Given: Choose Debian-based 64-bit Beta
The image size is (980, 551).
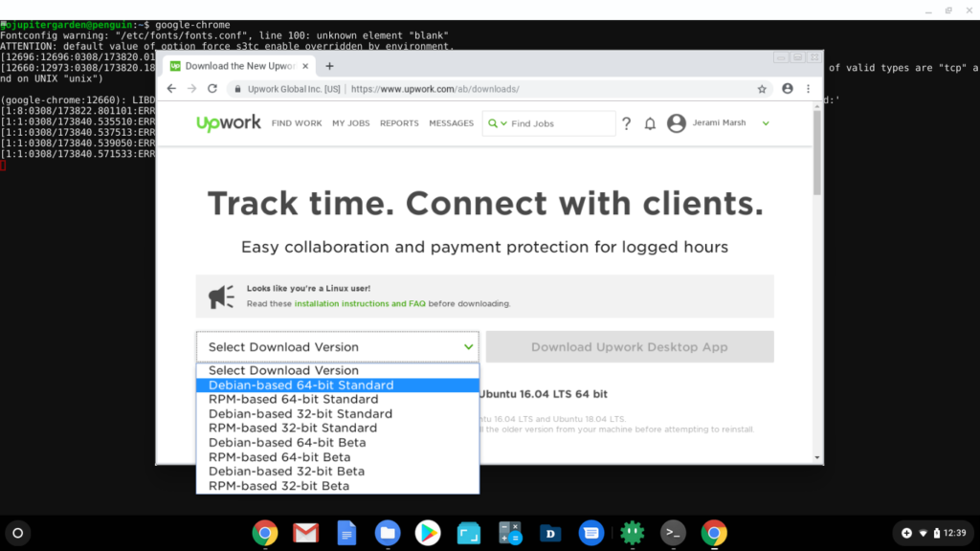Looking at the screenshot, I should click(338, 442).
